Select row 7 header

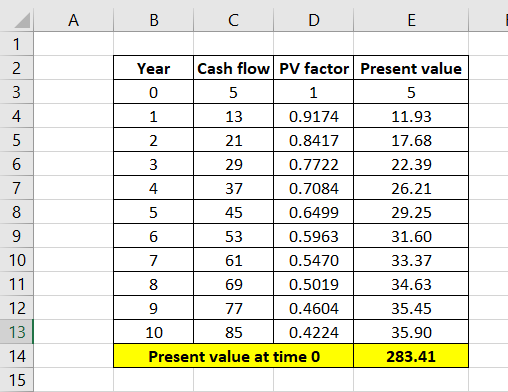[x=16, y=188]
